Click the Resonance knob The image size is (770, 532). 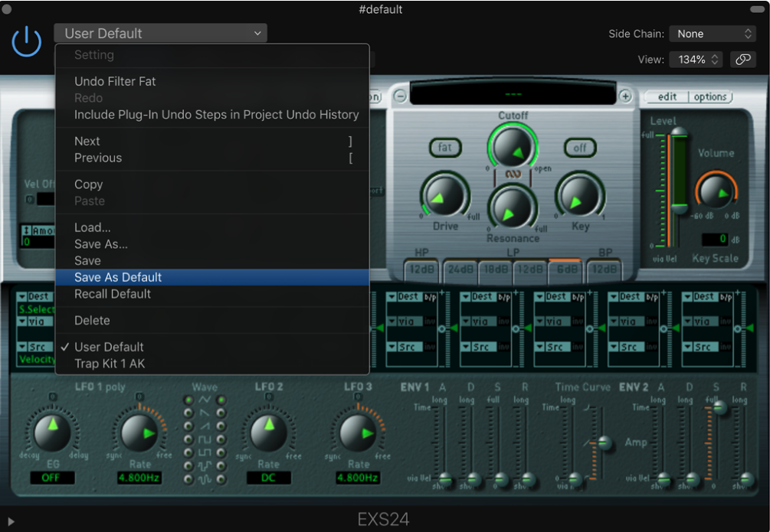click(x=513, y=207)
